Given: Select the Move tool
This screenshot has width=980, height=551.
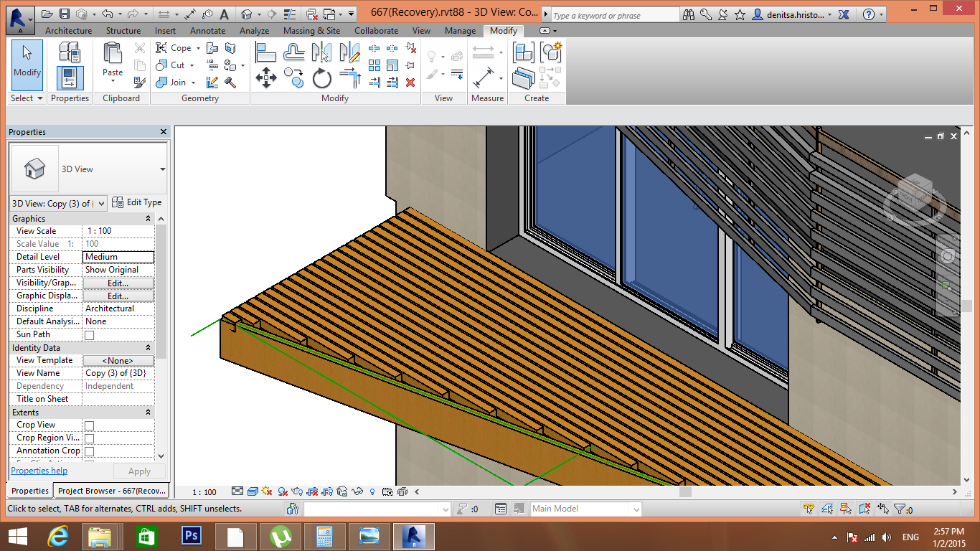Looking at the screenshot, I should pos(265,79).
